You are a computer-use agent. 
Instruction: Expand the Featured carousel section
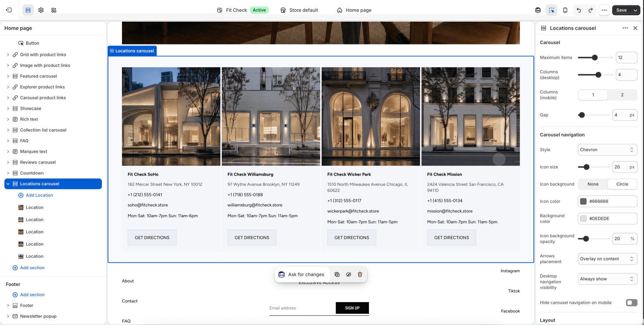[x=8, y=76]
